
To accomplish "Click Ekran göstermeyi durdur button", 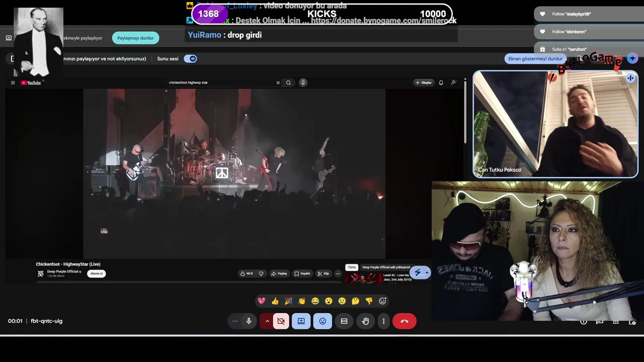I will (535, 58).
